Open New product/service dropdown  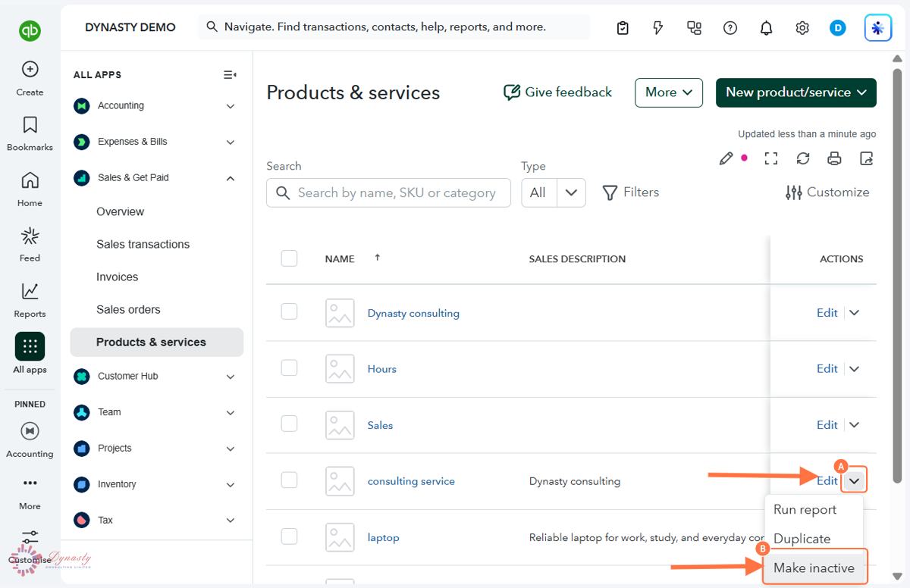(x=796, y=92)
